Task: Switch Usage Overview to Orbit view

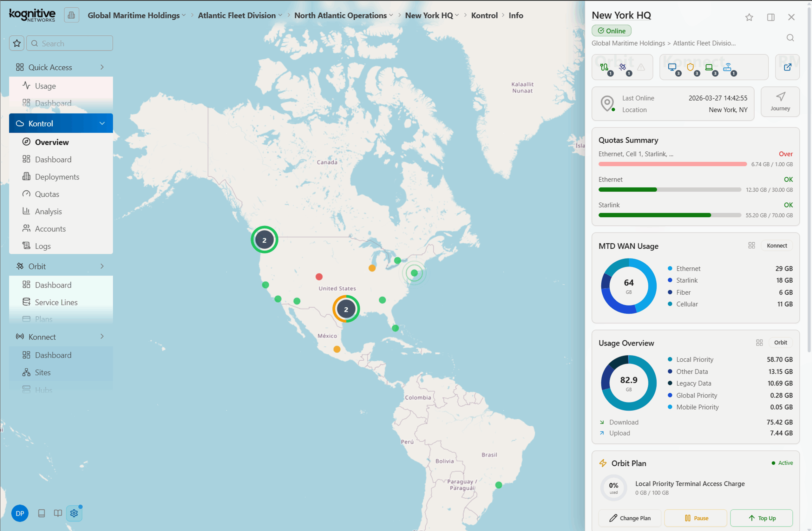Action: [781, 343]
